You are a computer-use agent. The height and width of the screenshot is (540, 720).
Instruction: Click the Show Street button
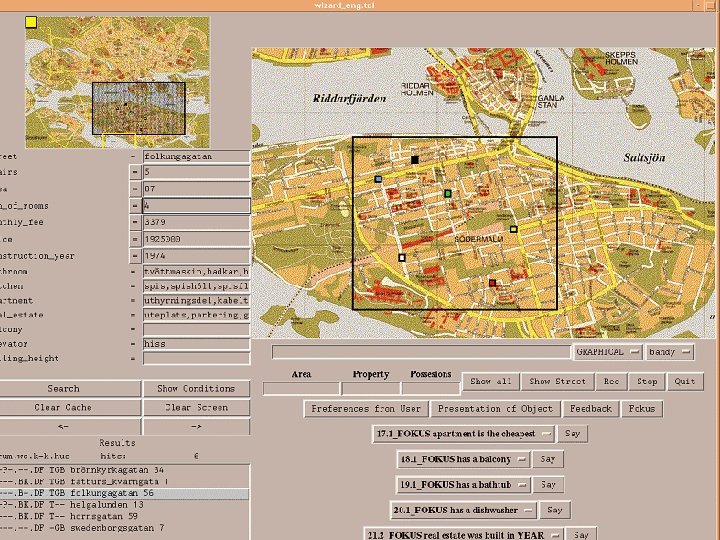(x=557, y=382)
